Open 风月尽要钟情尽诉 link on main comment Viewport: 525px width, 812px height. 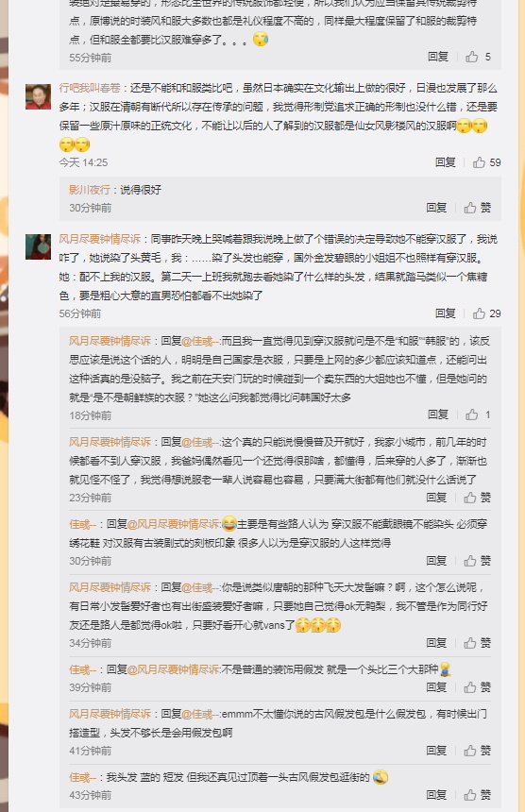coord(100,239)
